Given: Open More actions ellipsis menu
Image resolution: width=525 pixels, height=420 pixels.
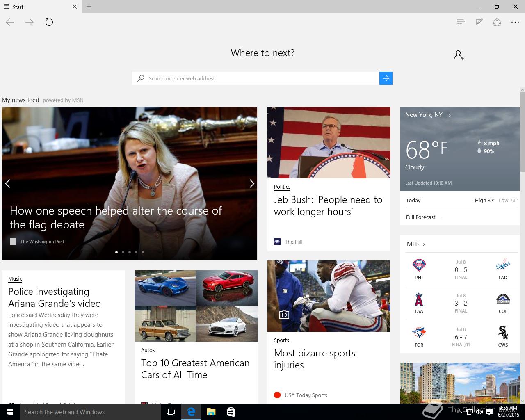Looking at the screenshot, I should (515, 22).
